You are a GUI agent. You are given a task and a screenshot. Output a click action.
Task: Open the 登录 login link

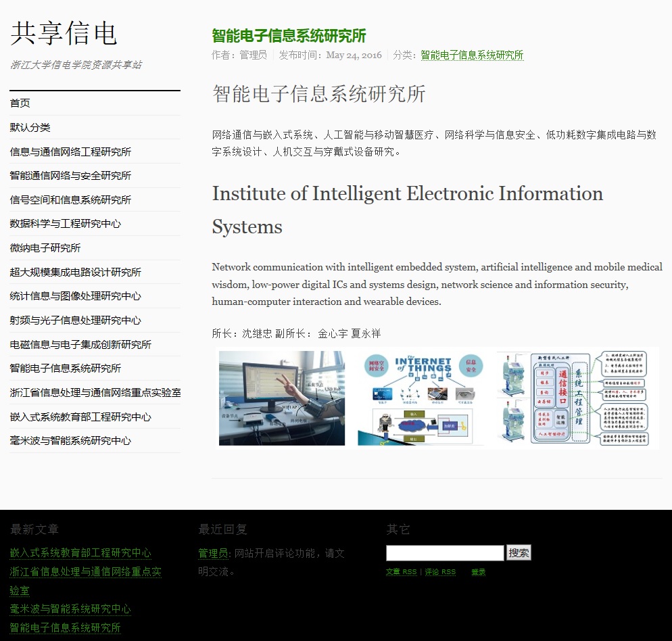click(478, 572)
